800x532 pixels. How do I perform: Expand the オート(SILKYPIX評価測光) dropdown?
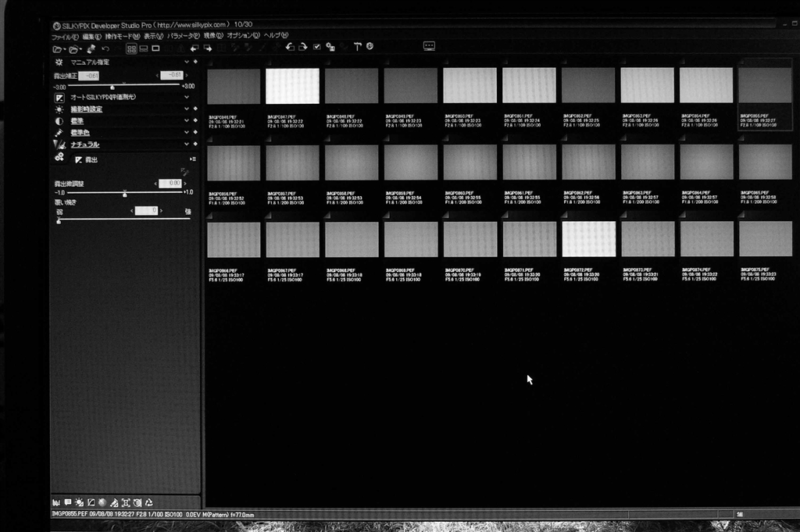[x=186, y=96]
